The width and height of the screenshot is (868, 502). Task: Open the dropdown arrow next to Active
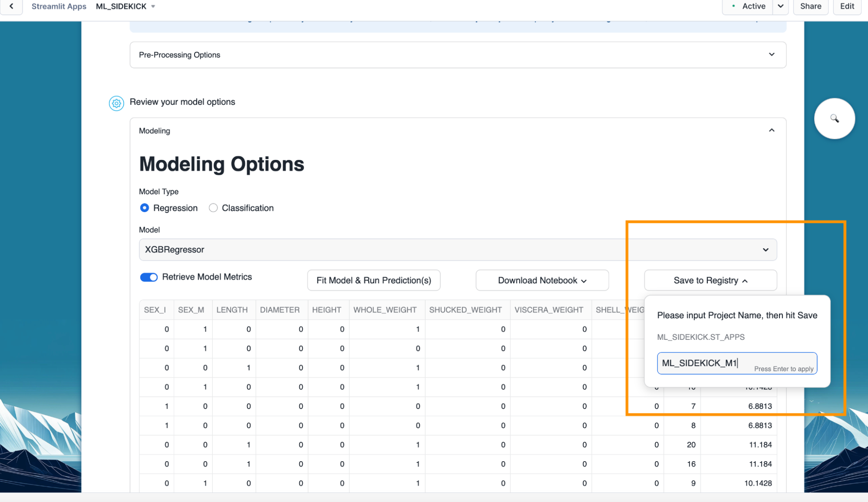780,7
